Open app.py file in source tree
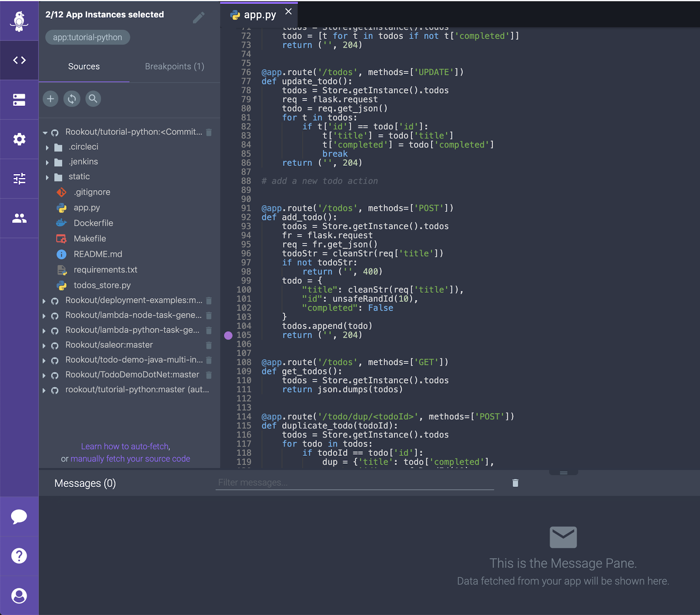 [x=87, y=207]
